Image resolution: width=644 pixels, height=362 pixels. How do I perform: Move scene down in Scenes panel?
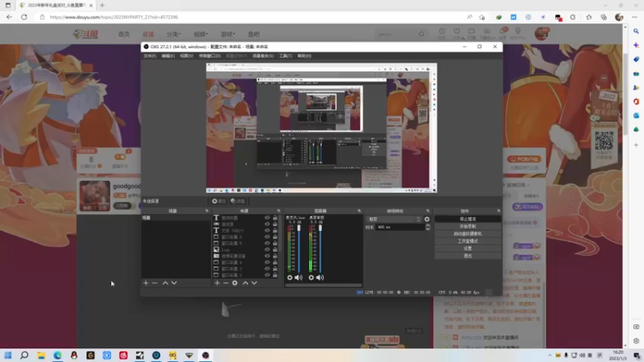point(174,283)
